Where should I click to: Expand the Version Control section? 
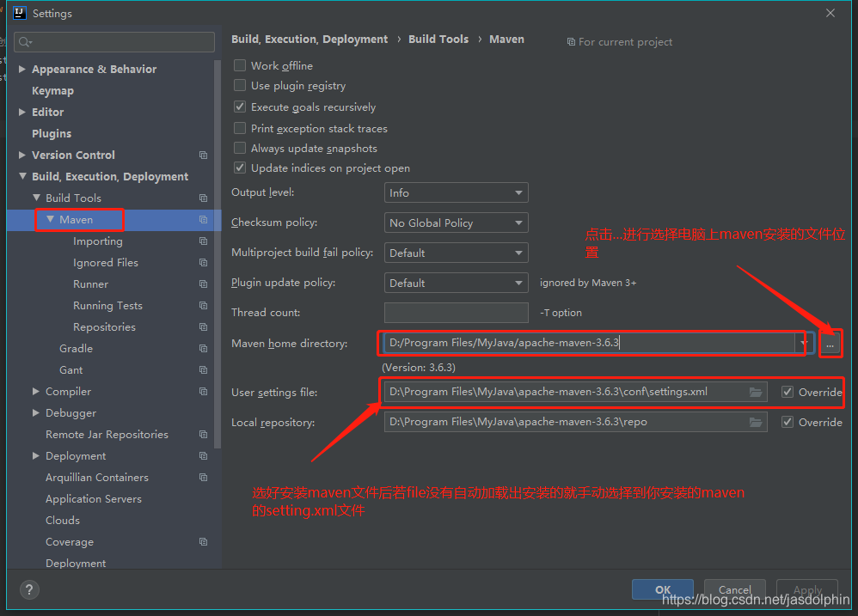[22, 156]
